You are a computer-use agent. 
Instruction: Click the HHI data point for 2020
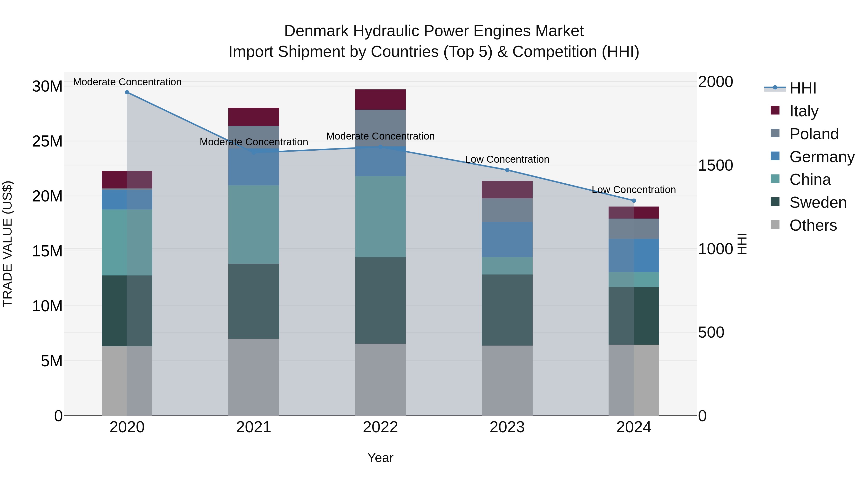pos(127,92)
